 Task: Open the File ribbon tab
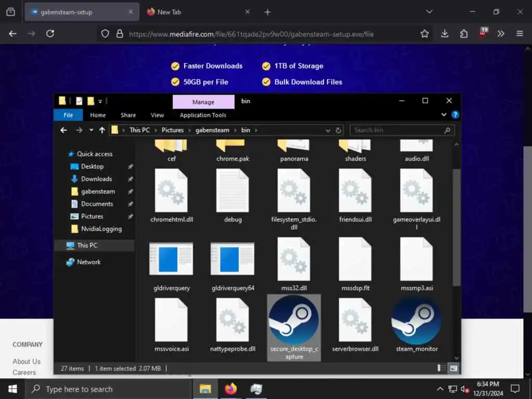tap(68, 115)
